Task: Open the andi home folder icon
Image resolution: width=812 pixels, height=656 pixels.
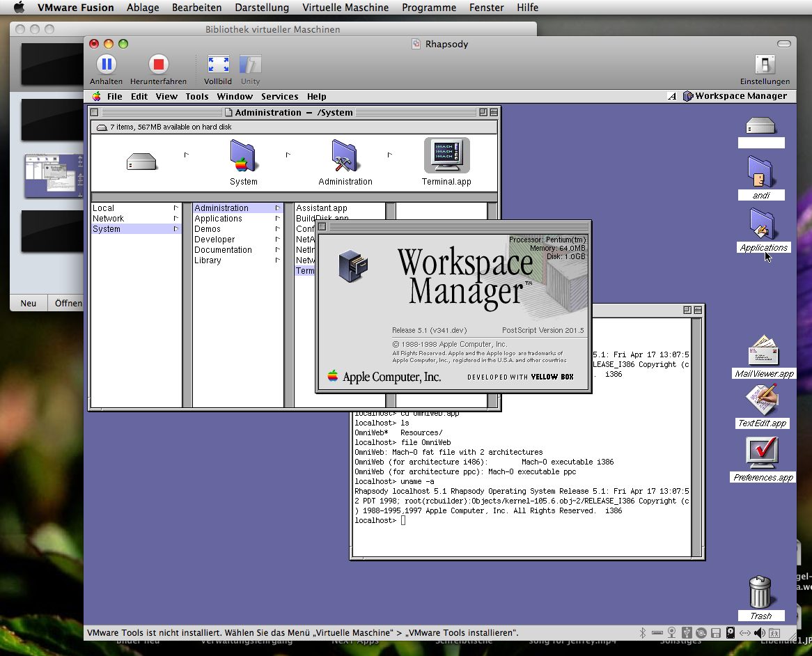Action: pyautogui.click(x=761, y=171)
